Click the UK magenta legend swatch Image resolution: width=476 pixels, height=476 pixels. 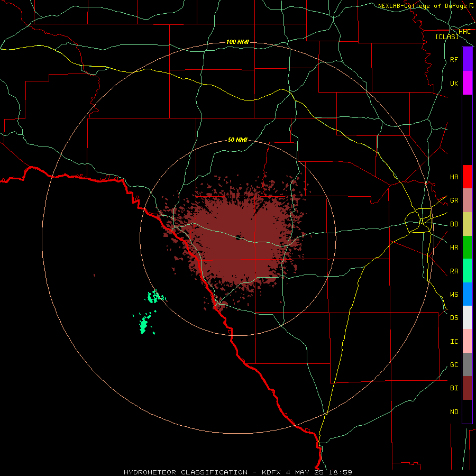click(x=467, y=83)
